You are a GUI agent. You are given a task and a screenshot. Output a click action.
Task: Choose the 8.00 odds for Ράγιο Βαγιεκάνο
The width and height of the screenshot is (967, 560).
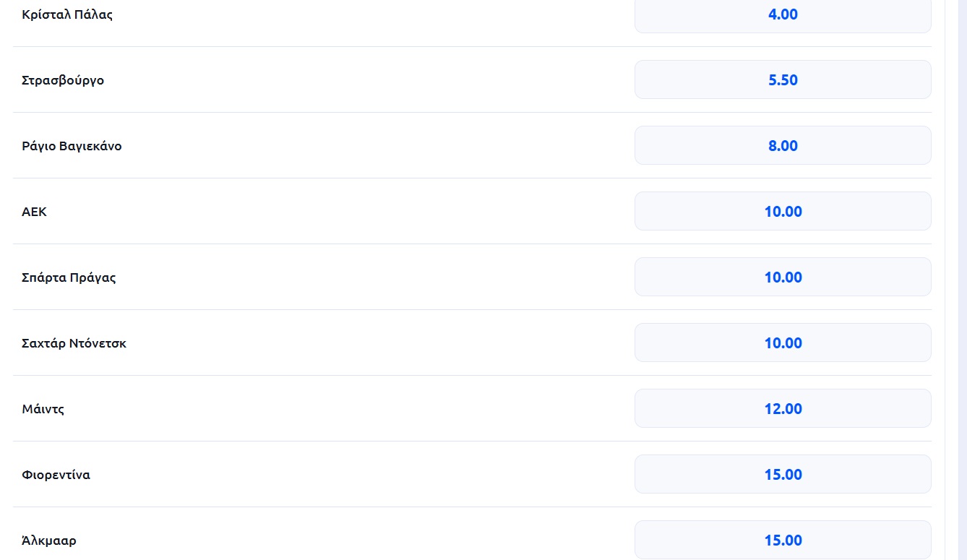[x=783, y=145]
